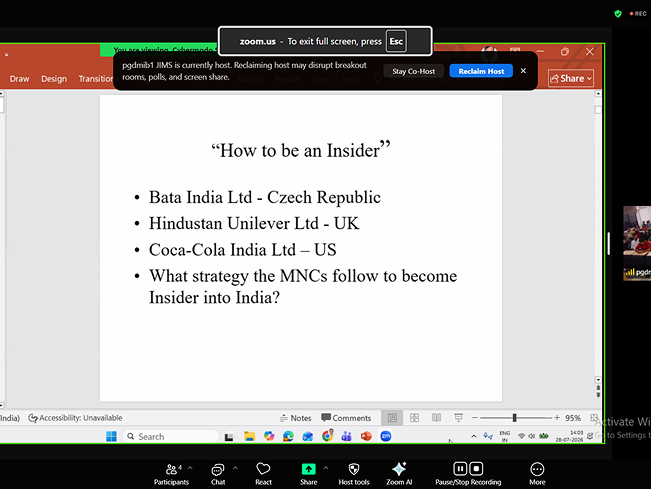This screenshot has height=489, width=651.
Task: Click the Hindustan Unilever Ltd bullet
Action: click(x=254, y=223)
